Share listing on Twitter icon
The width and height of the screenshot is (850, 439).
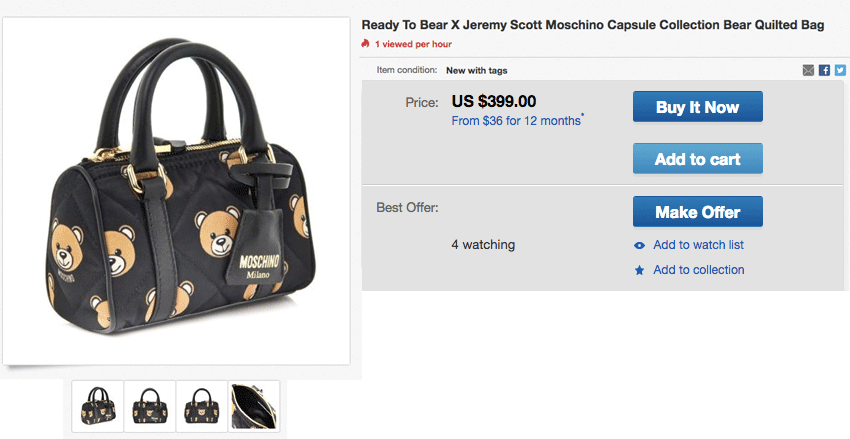pyautogui.click(x=840, y=70)
